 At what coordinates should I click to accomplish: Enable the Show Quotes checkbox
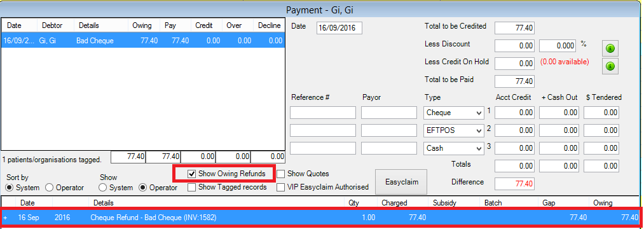pyautogui.click(x=280, y=174)
